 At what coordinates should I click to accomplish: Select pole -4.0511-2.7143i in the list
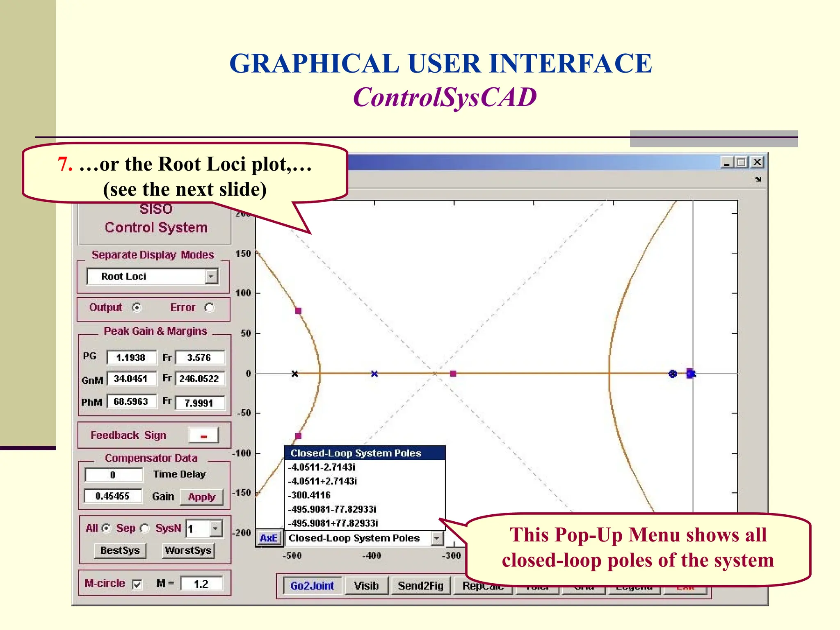click(x=365, y=467)
